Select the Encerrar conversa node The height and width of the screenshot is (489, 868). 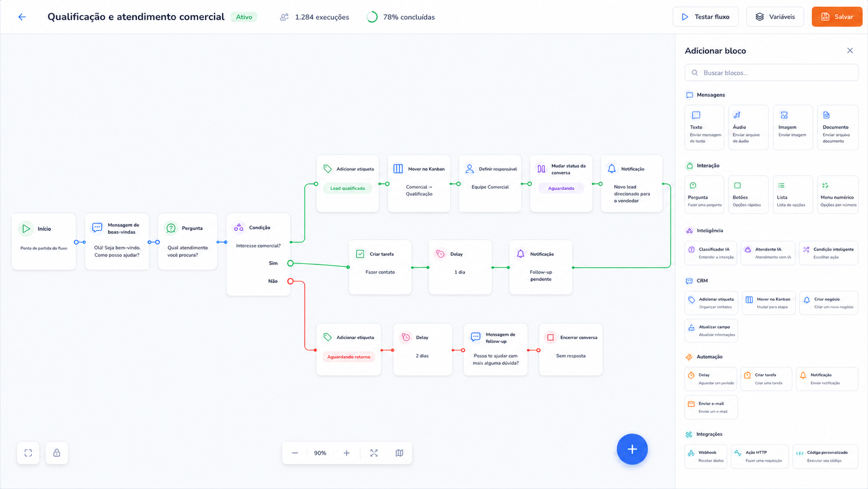(571, 350)
